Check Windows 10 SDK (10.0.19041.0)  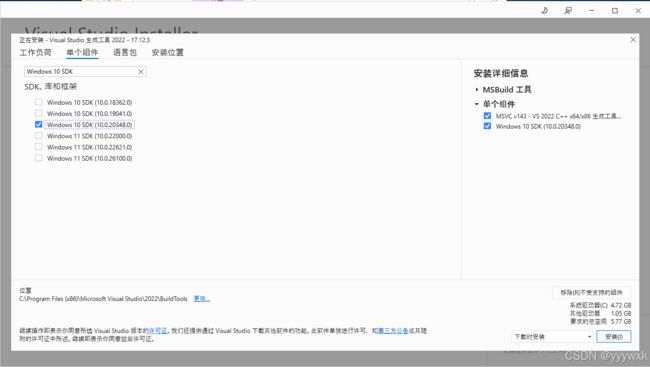39,113
